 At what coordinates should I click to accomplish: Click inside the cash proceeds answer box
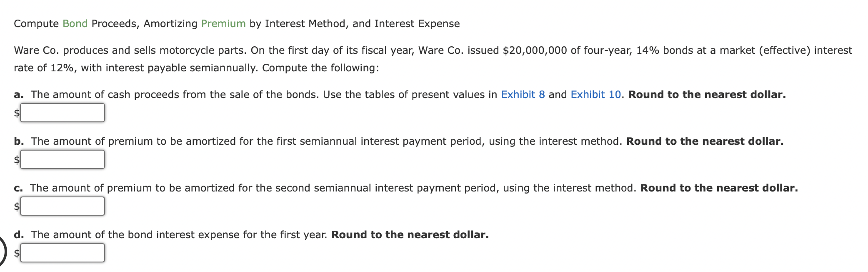(x=63, y=112)
